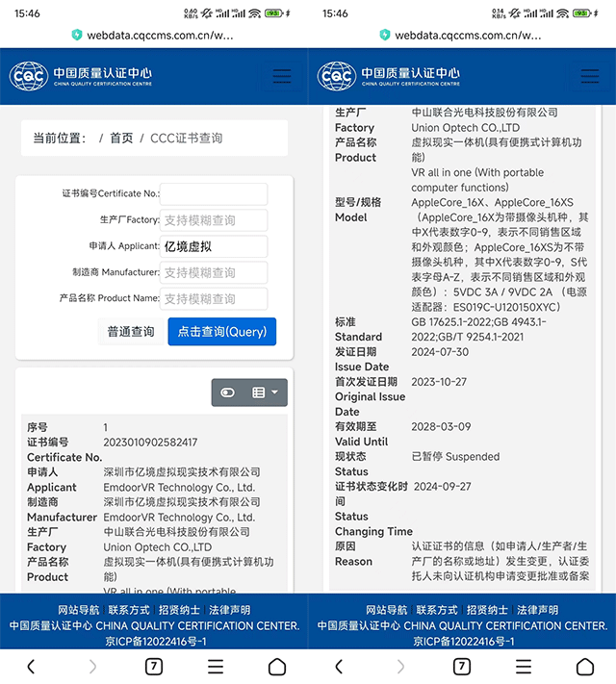This screenshot has height=684, width=616.
Task: Click applicant name EmdoorVR Technology Co., Ltd.
Action: pyautogui.click(x=179, y=487)
